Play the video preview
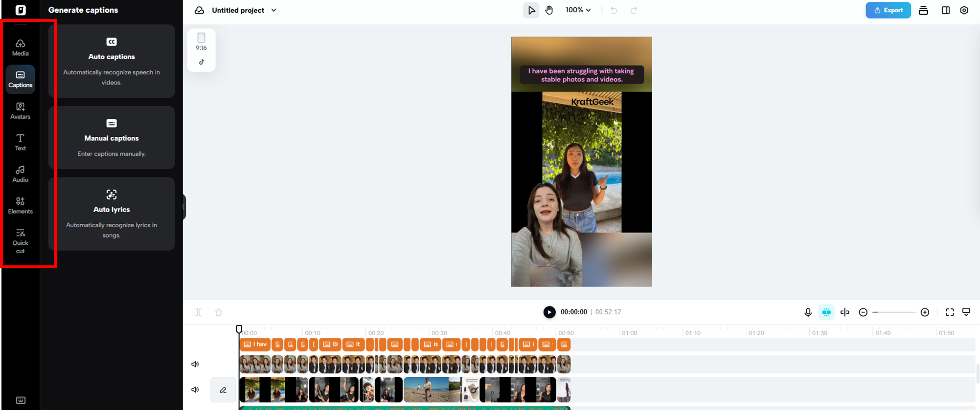Viewport: 980px width, 410px height. 549,312
